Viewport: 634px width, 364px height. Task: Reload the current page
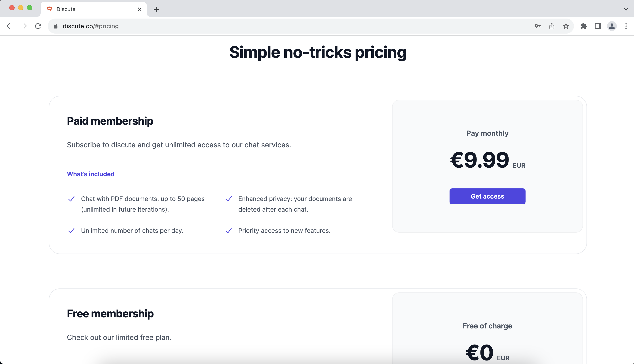coord(38,26)
